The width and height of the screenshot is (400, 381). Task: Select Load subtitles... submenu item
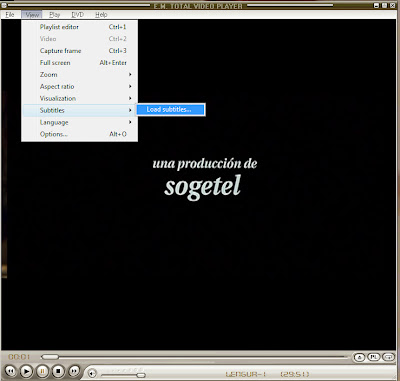[x=170, y=110]
